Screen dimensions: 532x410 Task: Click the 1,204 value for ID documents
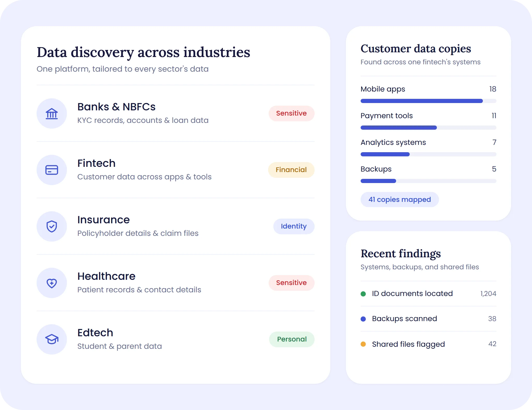488,294
